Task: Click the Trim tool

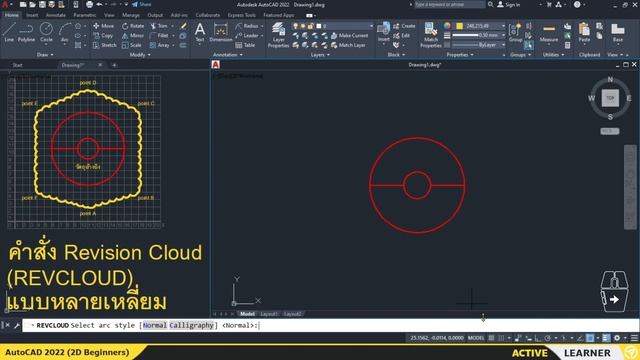Action: [x=159, y=26]
